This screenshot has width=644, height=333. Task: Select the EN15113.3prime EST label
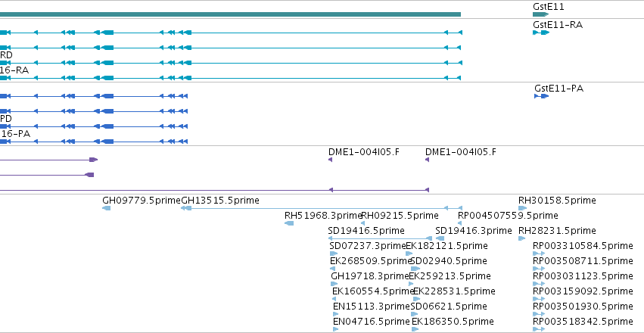click(x=372, y=307)
